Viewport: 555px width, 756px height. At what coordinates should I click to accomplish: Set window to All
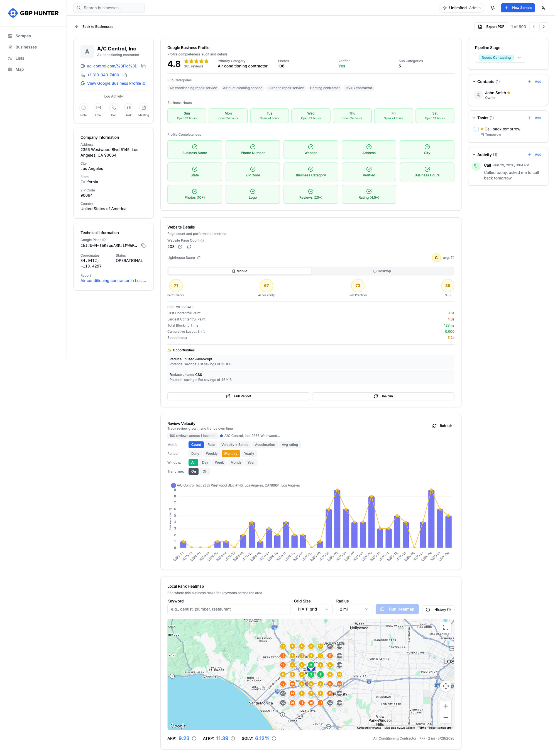click(x=193, y=463)
